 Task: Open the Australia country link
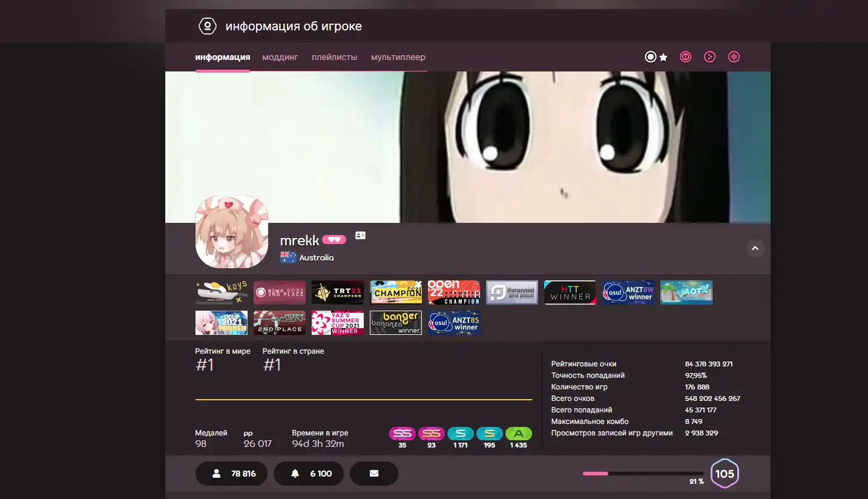point(317,257)
